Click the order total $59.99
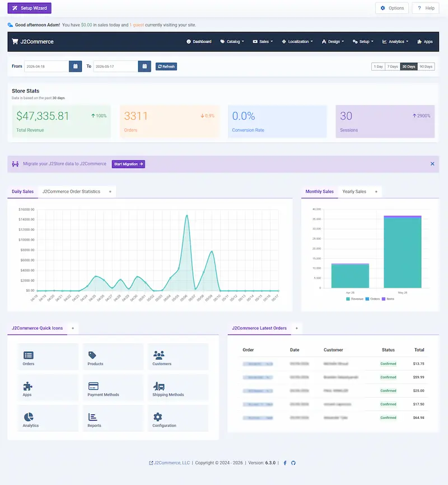The image size is (448, 485). 418,377
